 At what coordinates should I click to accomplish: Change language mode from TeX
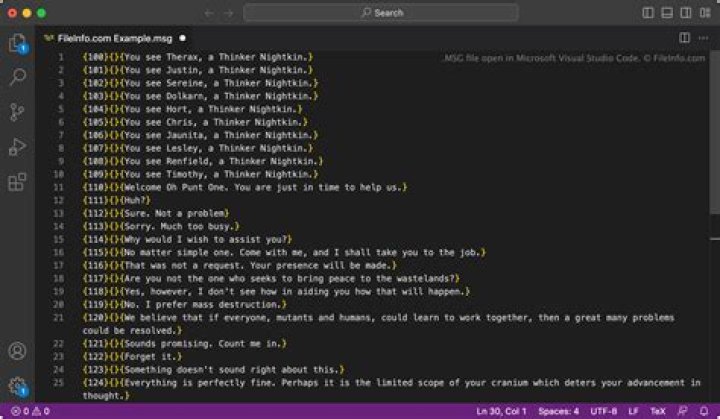click(657, 411)
